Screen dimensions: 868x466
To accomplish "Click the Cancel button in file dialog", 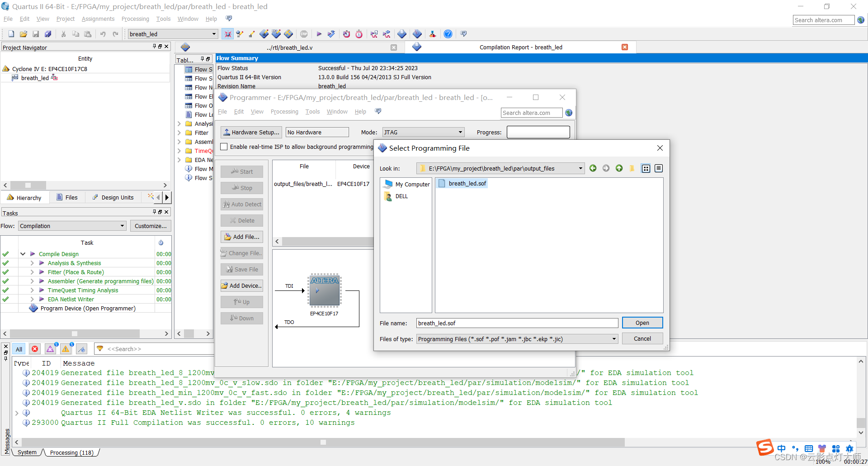I will 642,338.
